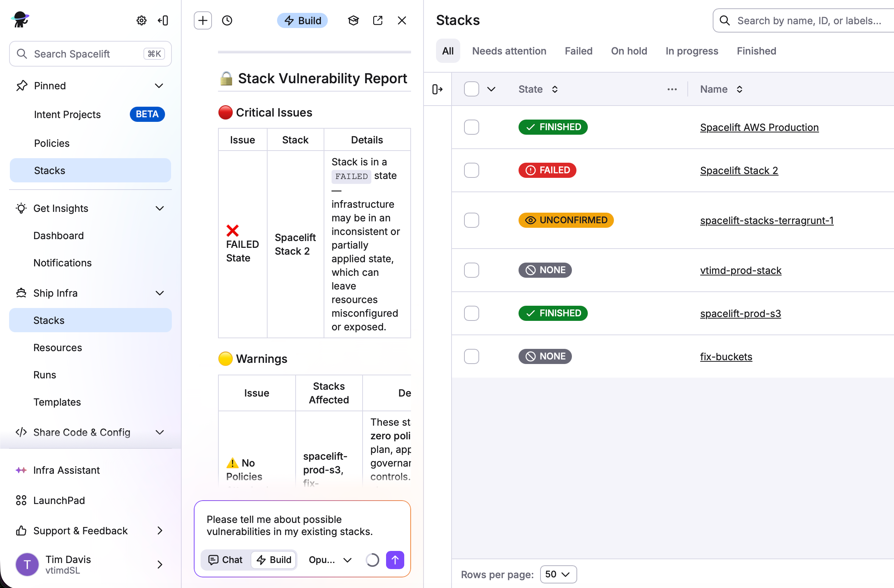This screenshot has height=588, width=894.
Task: Switch prompt mode to Build
Action: (x=274, y=560)
